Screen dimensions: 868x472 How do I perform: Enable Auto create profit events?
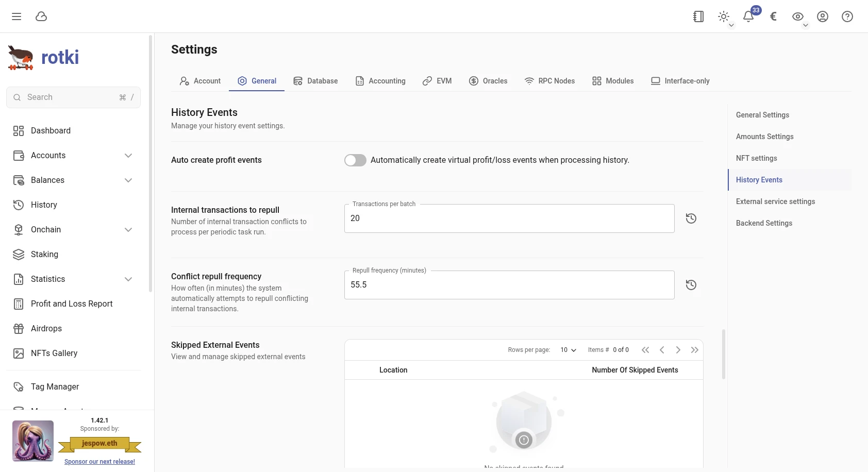355,160
